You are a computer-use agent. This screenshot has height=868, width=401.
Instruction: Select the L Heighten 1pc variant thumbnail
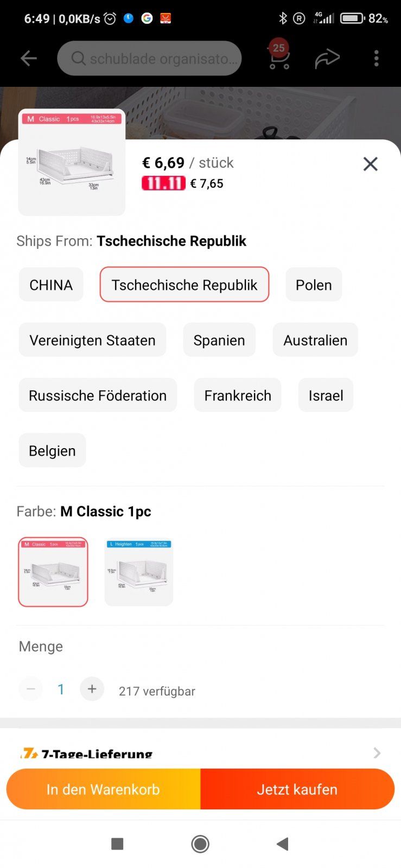coord(139,572)
